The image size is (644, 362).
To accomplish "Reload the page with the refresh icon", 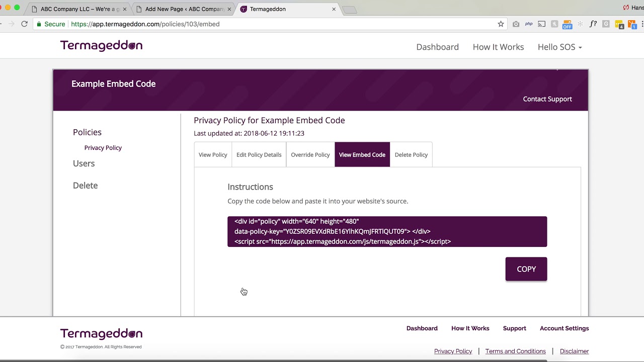I will pyautogui.click(x=24, y=24).
